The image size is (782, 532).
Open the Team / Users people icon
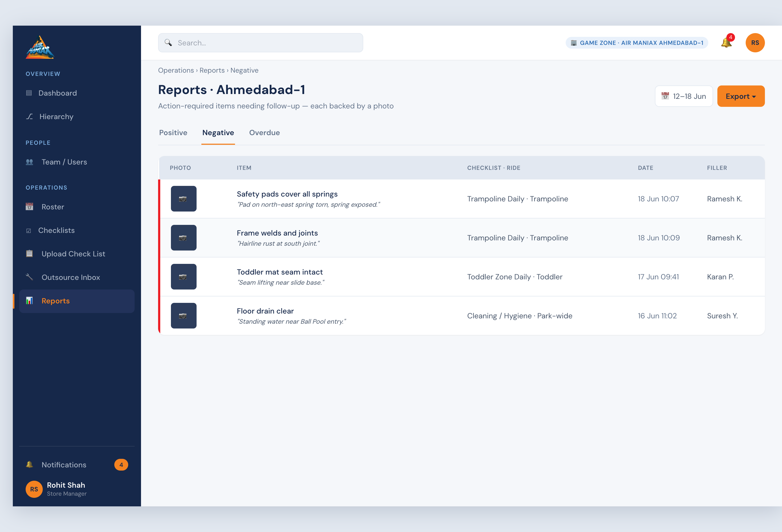pos(30,162)
